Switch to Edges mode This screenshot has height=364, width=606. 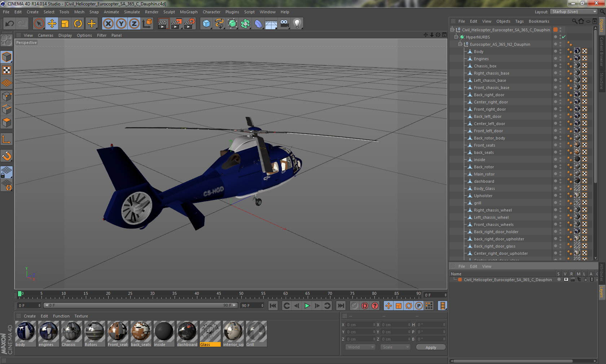click(7, 110)
